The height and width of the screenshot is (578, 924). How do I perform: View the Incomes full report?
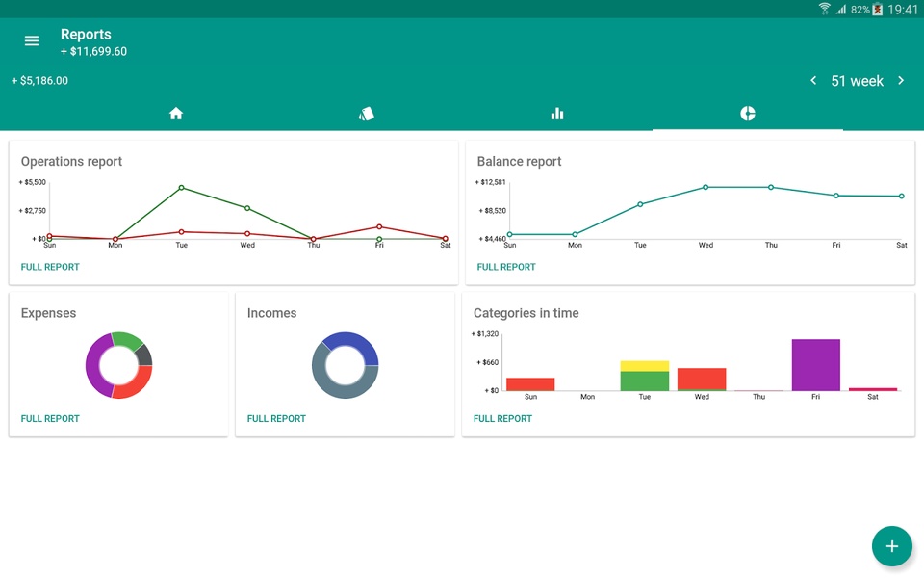coord(276,418)
